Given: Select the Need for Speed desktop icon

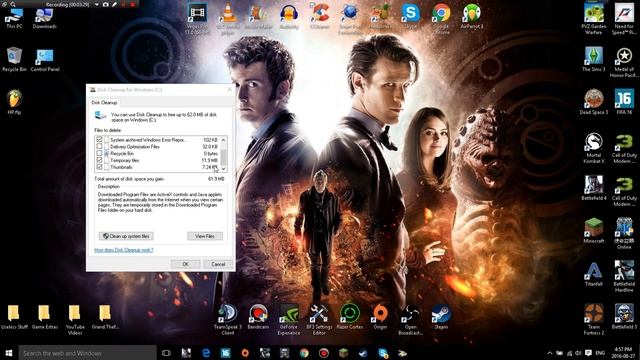Looking at the screenshot, I should pyautogui.click(x=624, y=19).
